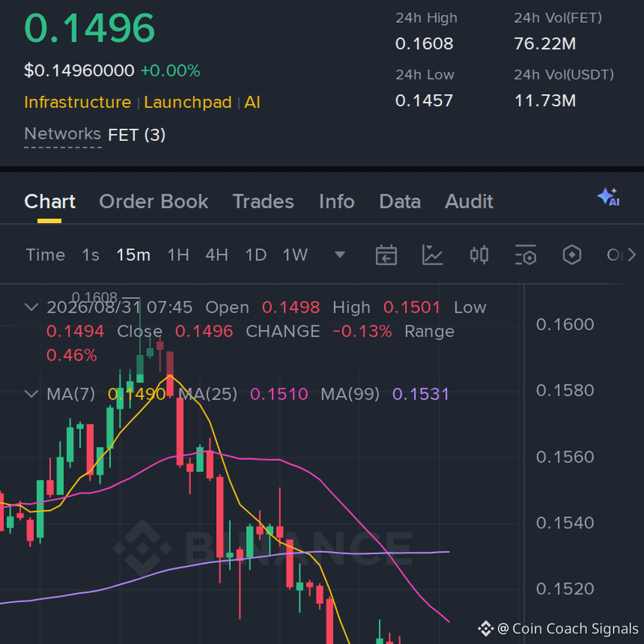This screenshot has height=644, width=644.
Task: Collapse the MA indicators chevron
Action: (31, 394)
